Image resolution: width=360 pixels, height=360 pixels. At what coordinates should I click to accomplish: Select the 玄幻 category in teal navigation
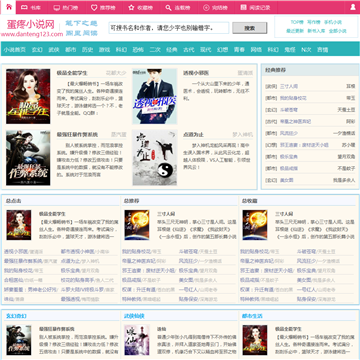(37, 50)
